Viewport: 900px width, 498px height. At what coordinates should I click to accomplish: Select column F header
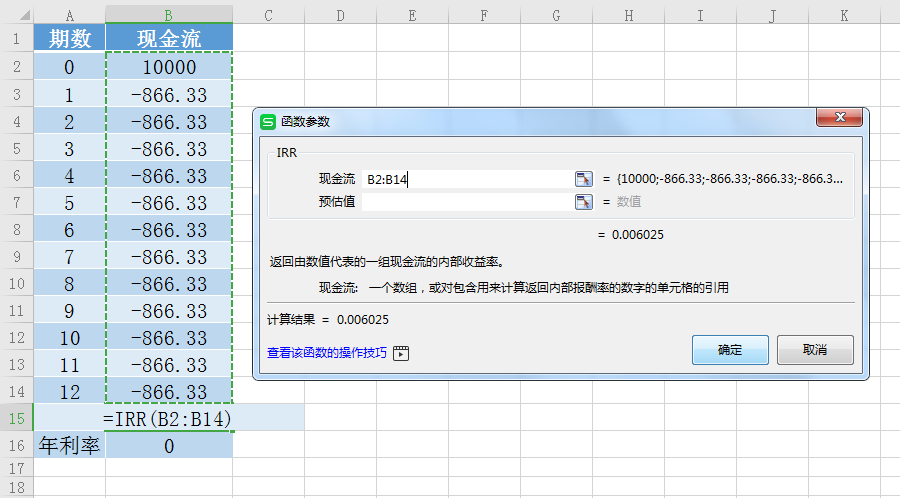(484, 15)
